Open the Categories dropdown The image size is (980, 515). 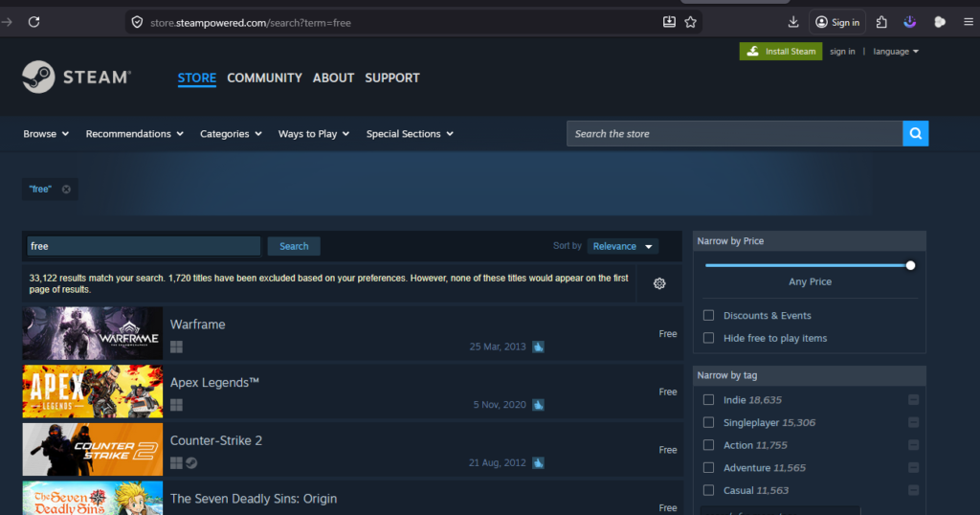tap(231, 134)
